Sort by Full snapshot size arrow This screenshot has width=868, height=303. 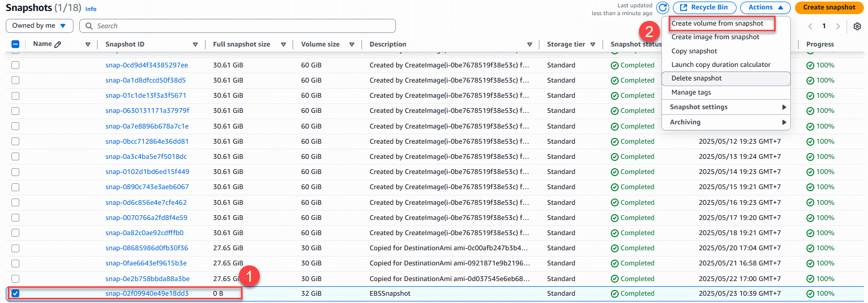[283, 44]
